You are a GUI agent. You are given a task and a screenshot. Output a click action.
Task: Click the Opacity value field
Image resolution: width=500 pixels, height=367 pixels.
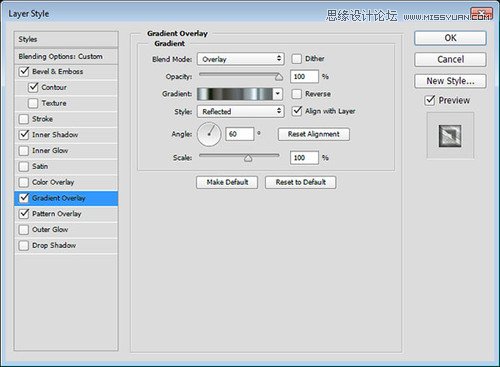[304, 77]
